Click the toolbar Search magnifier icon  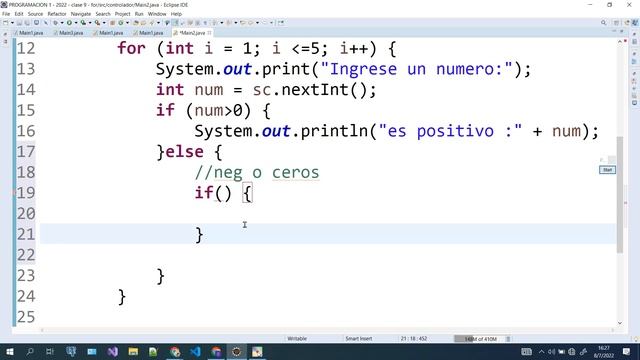click(604, 23)
